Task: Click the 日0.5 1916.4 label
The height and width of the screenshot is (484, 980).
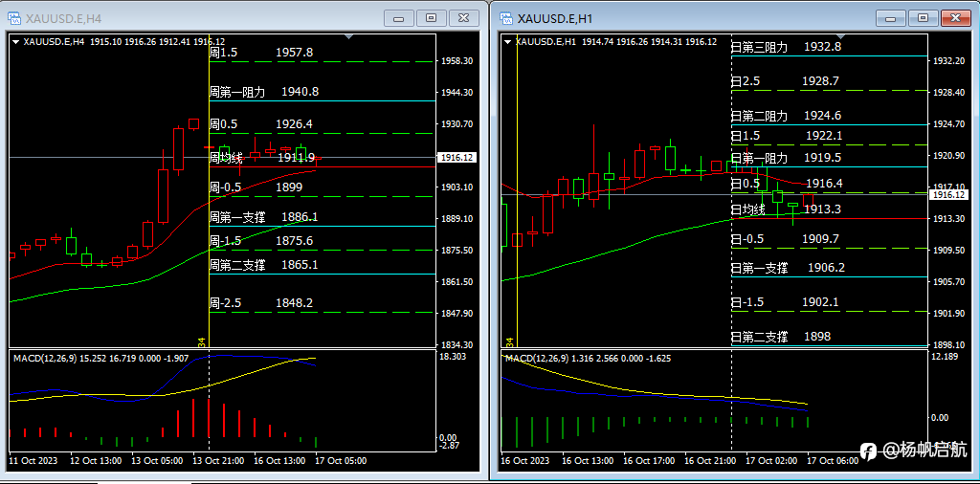Action: point(787,183)
